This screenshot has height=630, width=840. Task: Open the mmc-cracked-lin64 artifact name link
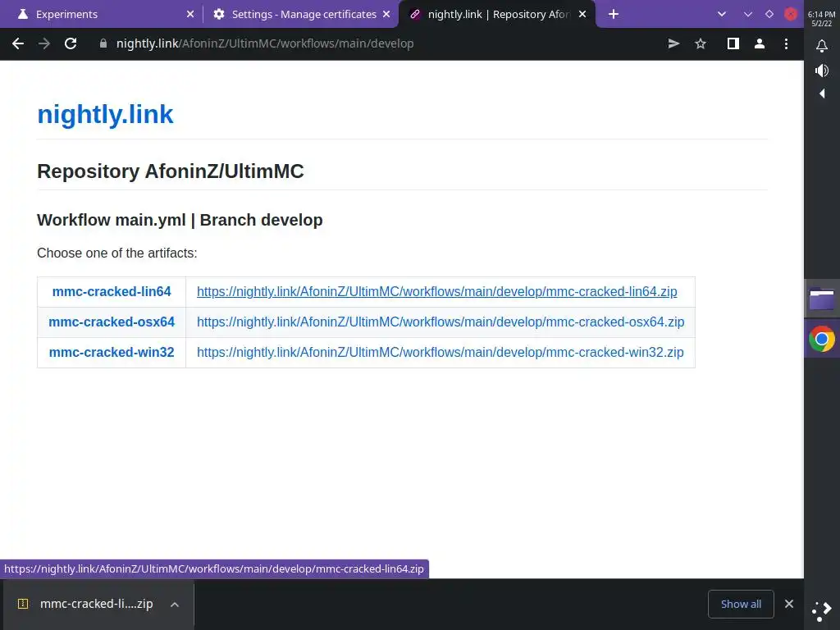point(112,291)
